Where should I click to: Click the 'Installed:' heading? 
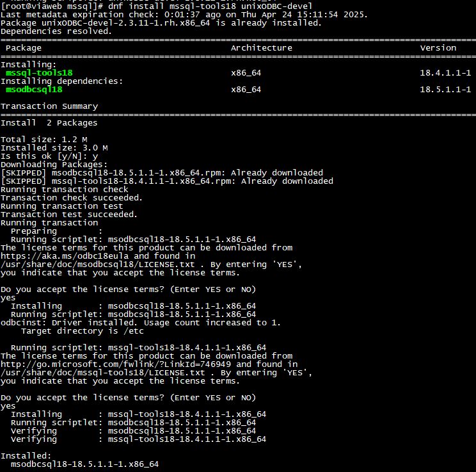[26, 456]
